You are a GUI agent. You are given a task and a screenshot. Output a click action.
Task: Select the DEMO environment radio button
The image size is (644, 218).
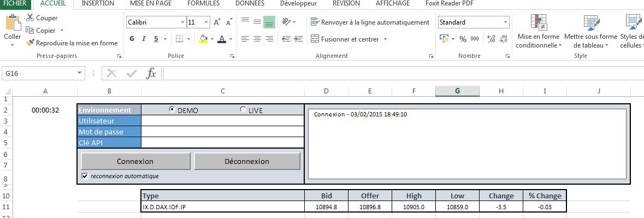pos(172,110)
